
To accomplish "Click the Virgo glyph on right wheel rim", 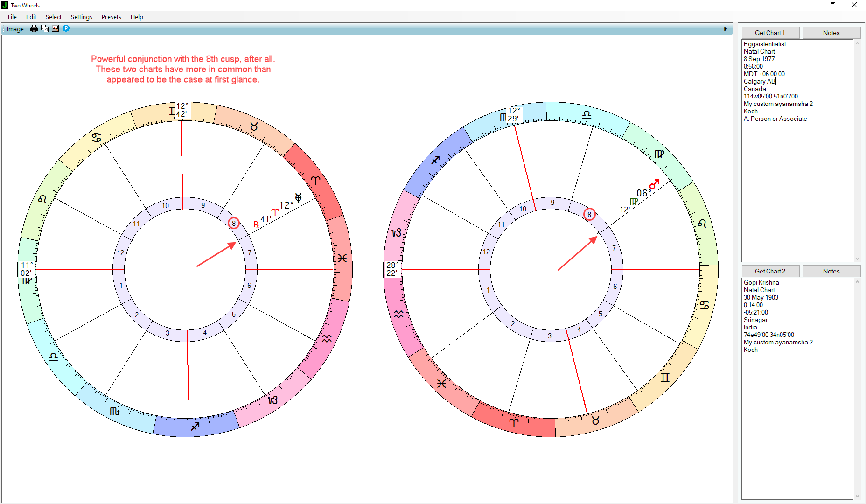I will [659, 154].
